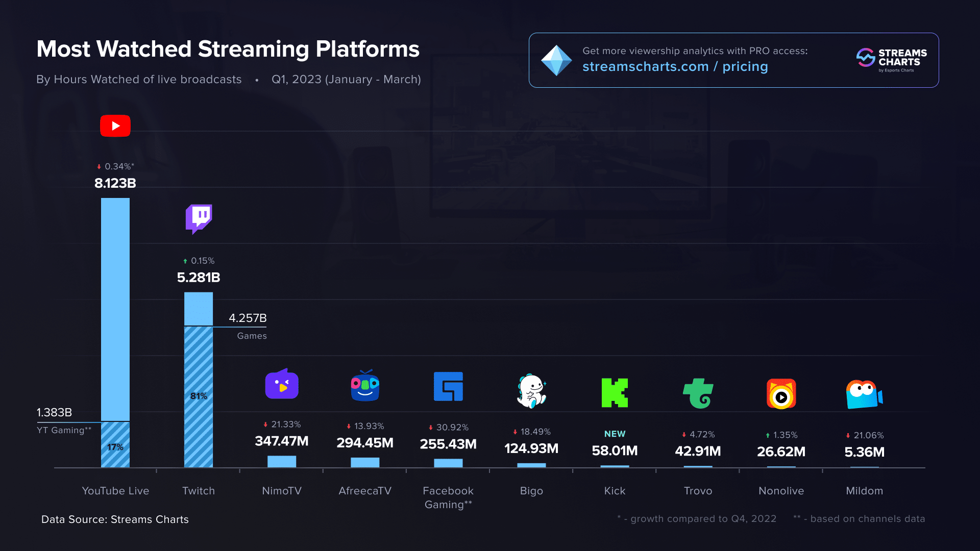
Task: Click the NEW label above Kick
Action: coord(615,434)
